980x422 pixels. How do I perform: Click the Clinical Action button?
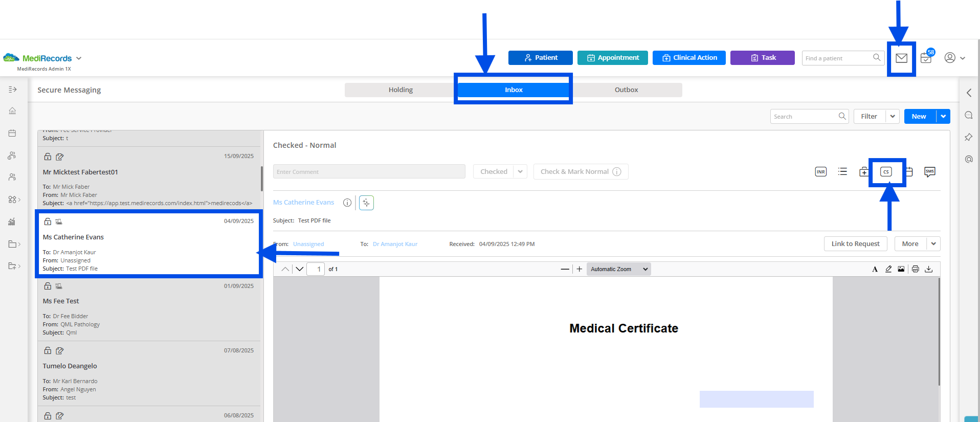tap(689, 58)
